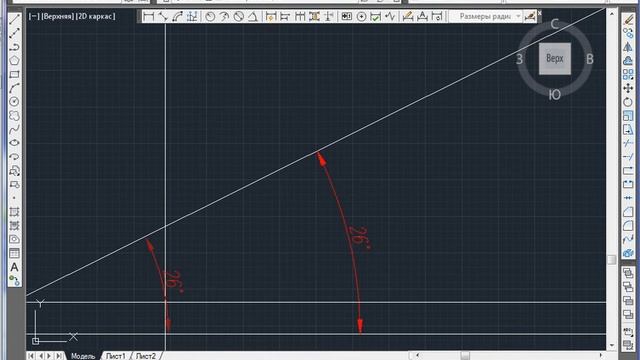Open the Tolerance tool
The width and height of the screenshot is (640, 360).
point(347,16)
